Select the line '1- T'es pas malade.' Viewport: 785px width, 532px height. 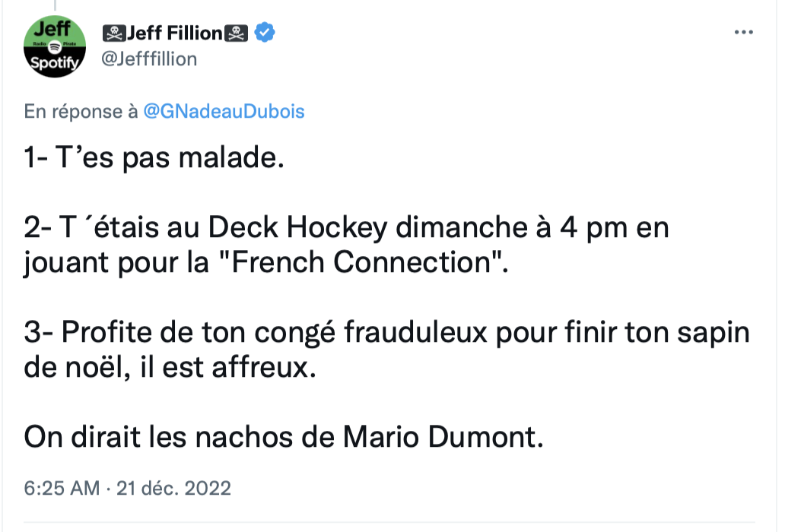[x=154, y=157]
